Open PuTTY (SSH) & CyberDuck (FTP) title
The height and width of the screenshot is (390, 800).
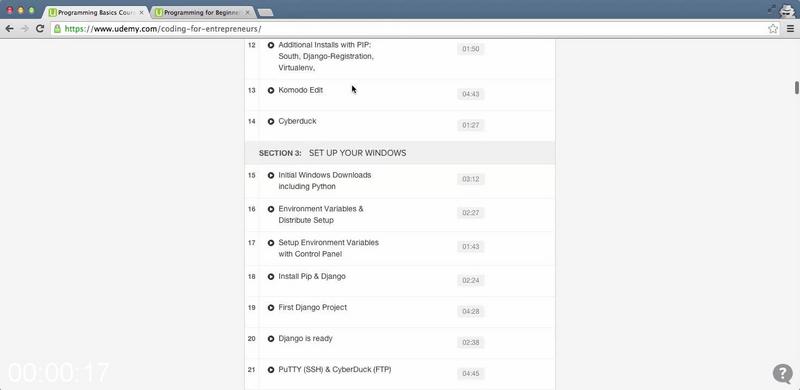coord(335,369)
